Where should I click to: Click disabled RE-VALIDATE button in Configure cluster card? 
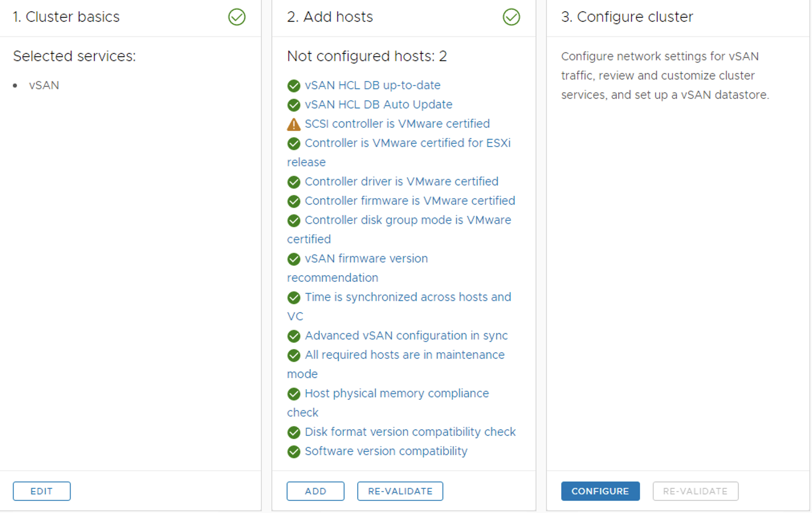coord(696,491)
